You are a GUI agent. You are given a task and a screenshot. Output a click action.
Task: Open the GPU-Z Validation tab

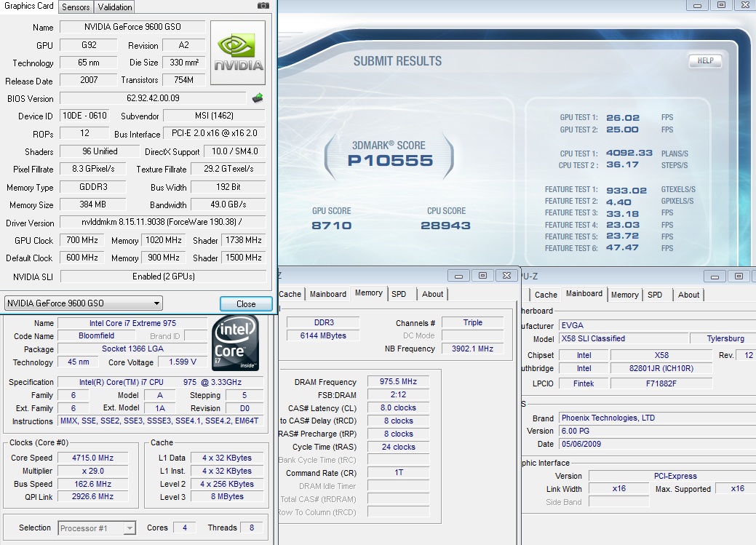tap(115, 7)
